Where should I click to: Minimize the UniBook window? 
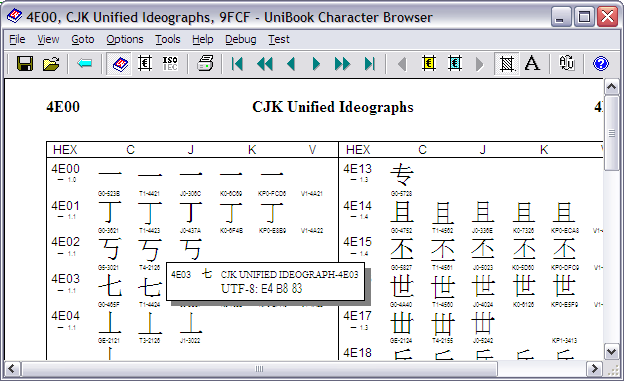561,17
